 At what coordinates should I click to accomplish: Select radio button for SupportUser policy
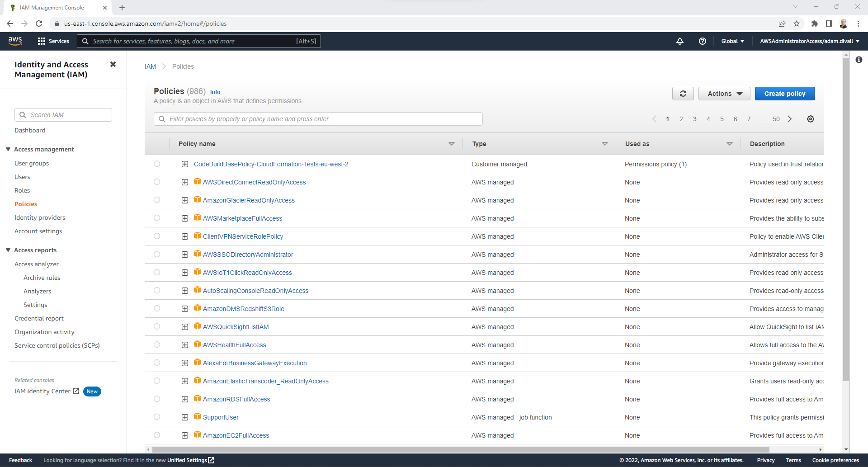click(157, 417)
